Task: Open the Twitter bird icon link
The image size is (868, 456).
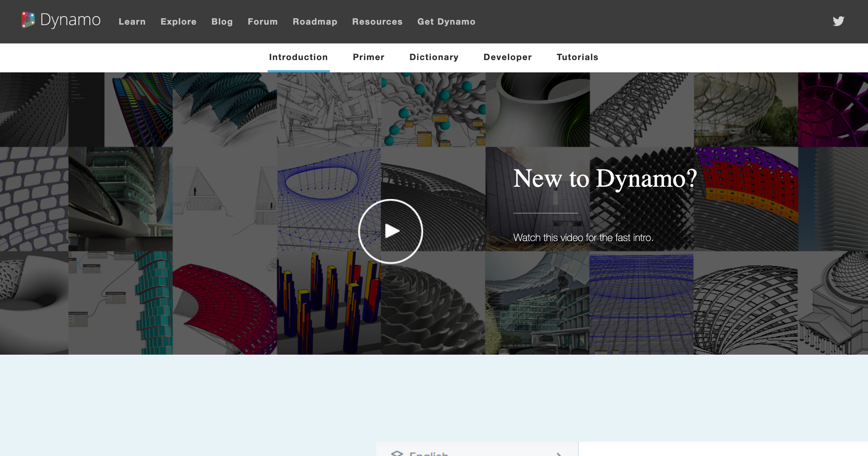Action: point(838,21)
